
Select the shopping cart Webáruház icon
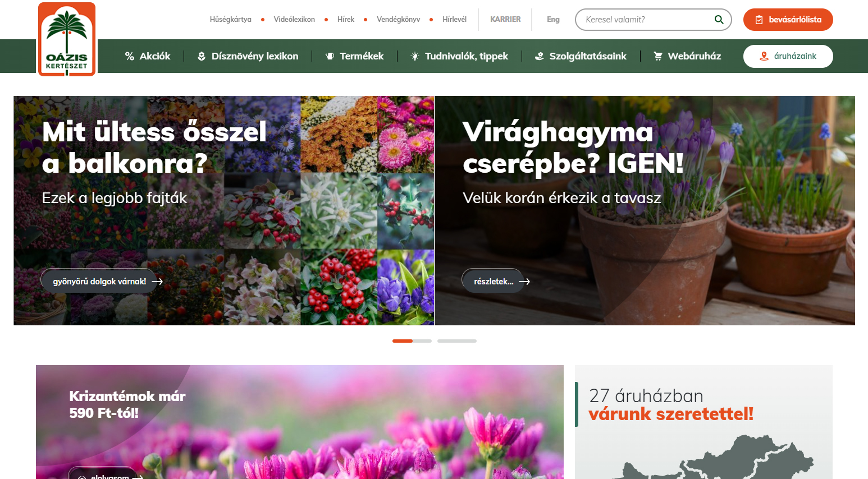pyautogui.click(x=657, y=56)
